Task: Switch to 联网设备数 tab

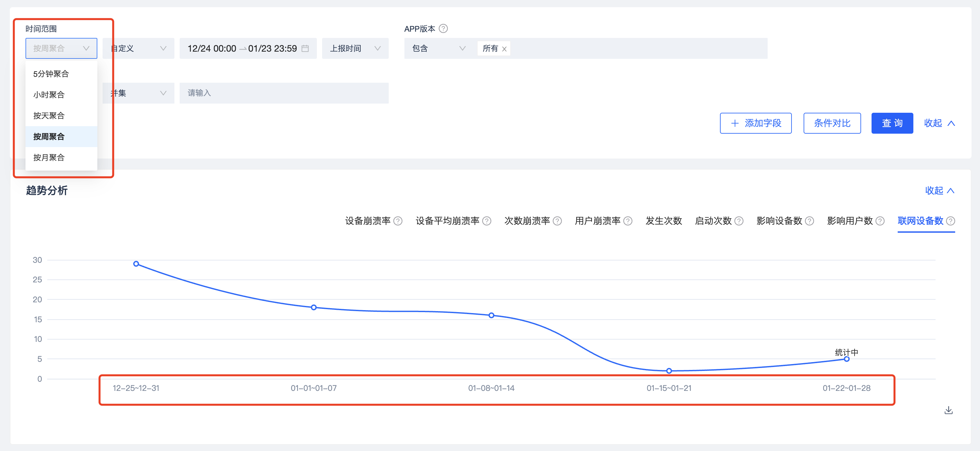Action: [x=920, y=221]
